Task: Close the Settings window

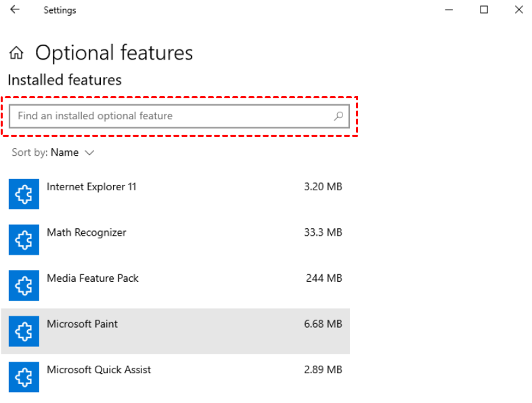Action: 518,10
